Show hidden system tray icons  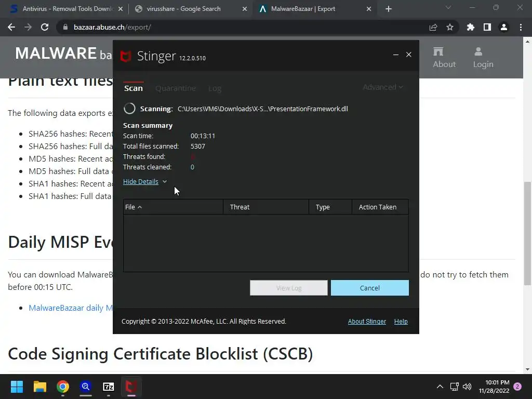click(440, 387)
